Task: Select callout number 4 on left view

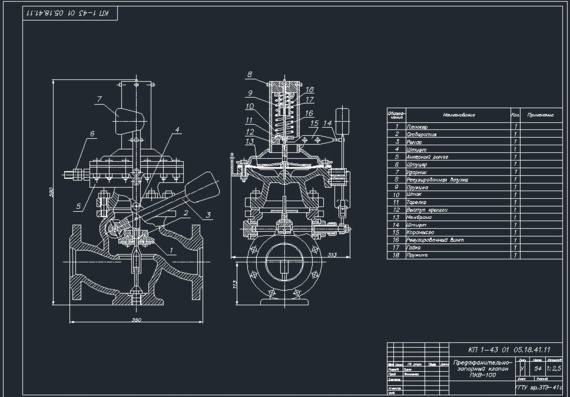Action: [177, 129]
